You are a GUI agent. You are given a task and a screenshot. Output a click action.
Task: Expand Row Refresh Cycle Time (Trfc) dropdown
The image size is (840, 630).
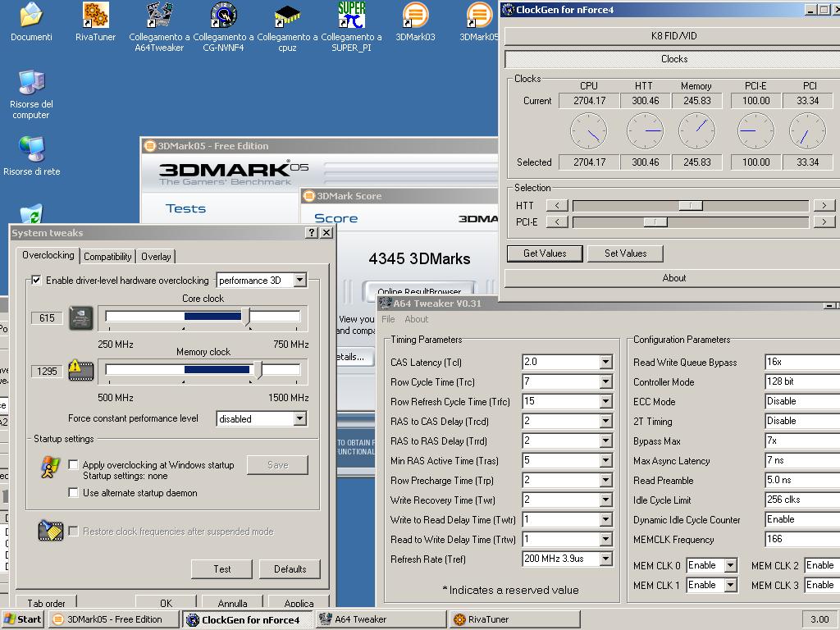point(605,401)
